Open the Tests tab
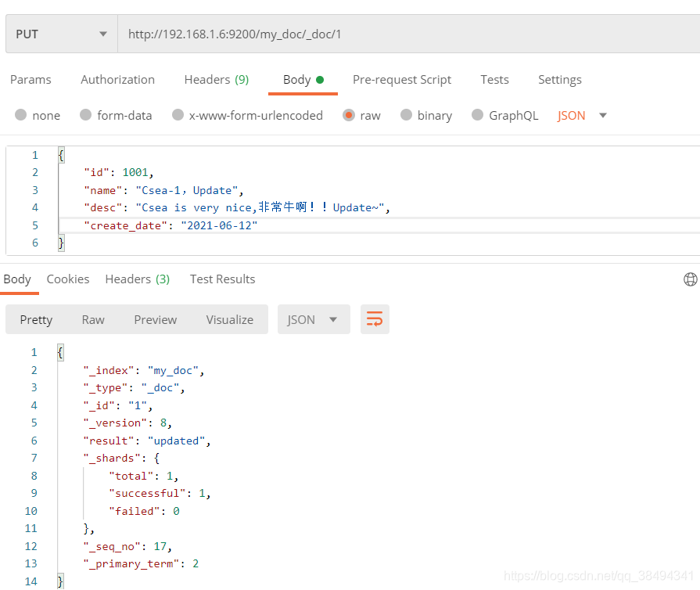Viewport: 700px width, 590px height. tap(494, 80)
